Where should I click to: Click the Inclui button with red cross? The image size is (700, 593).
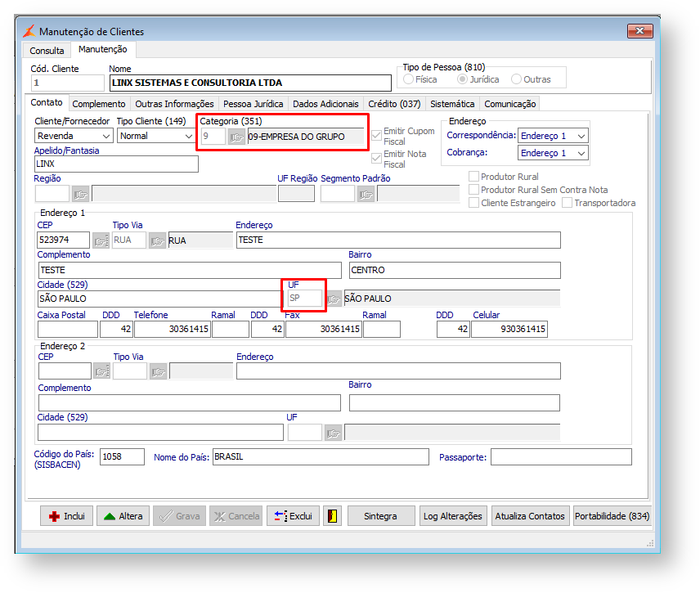(x=66, y=516)
